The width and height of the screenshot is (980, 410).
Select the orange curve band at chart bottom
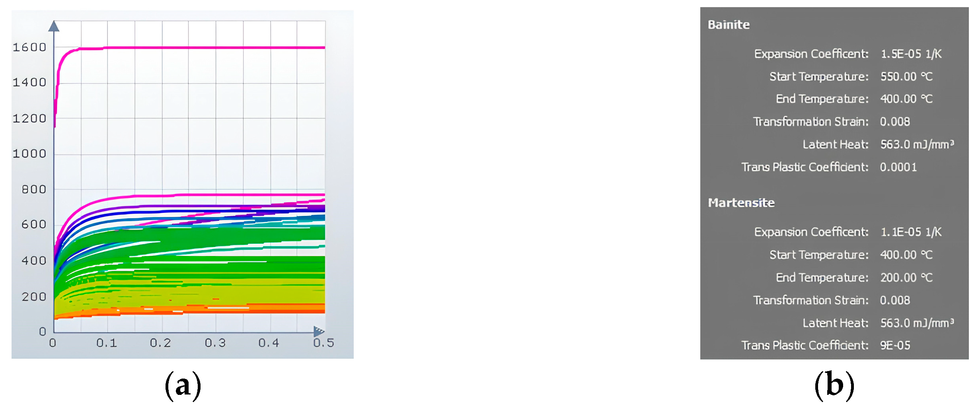point(239,309)
